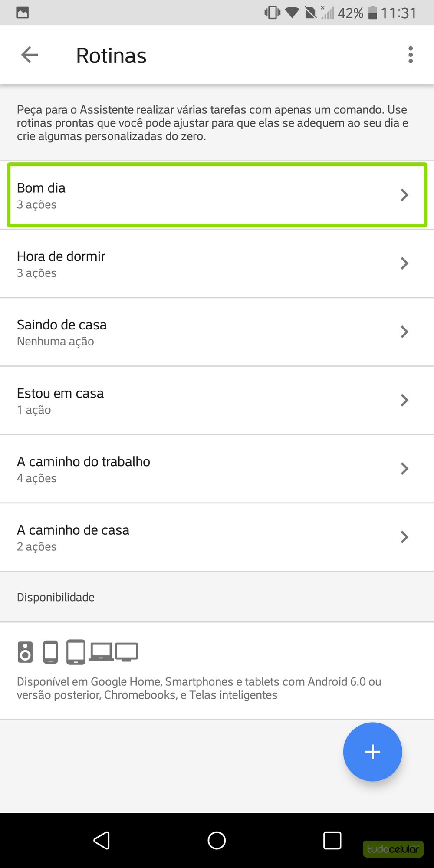
Task: Tap the smart display monitor icon
Action: tap(126, 652)
